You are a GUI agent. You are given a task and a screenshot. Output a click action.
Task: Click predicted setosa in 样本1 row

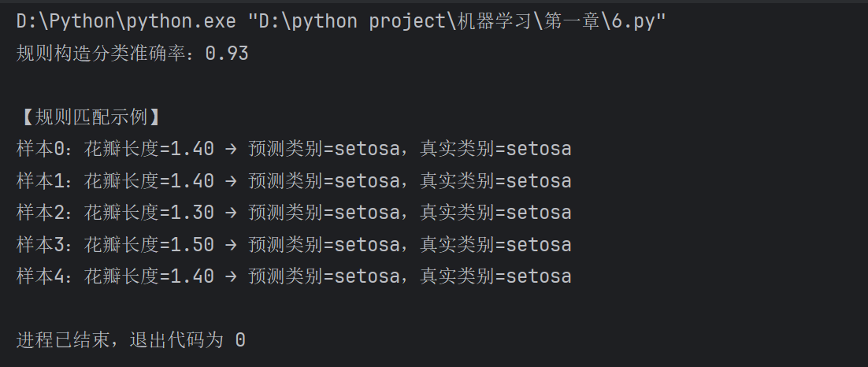[367, 181]
